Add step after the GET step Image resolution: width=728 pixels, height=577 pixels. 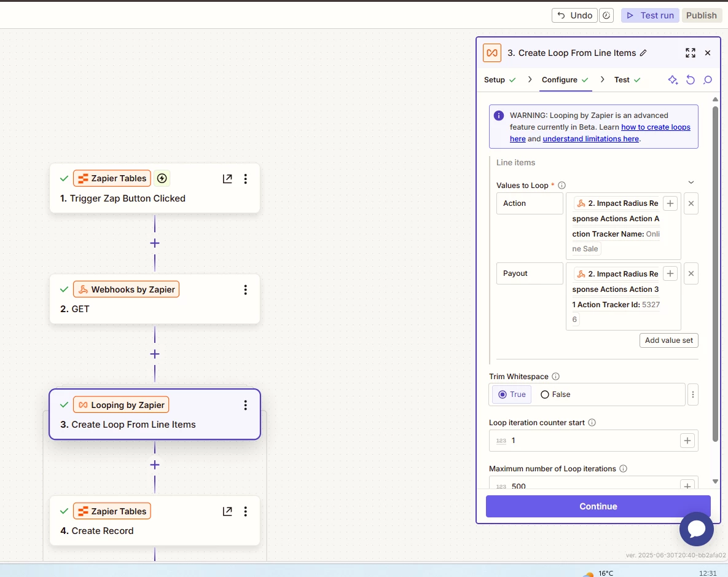(155, 355)
